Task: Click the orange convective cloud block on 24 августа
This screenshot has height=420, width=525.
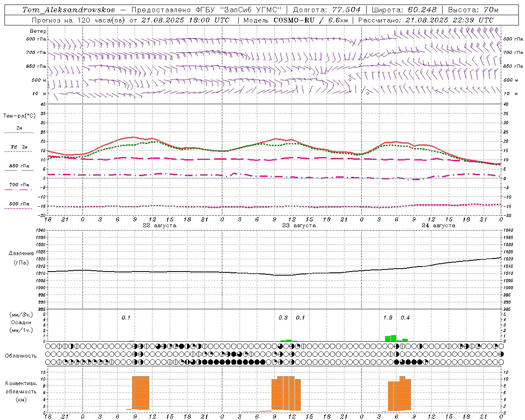Action: [x=399, y=394]
